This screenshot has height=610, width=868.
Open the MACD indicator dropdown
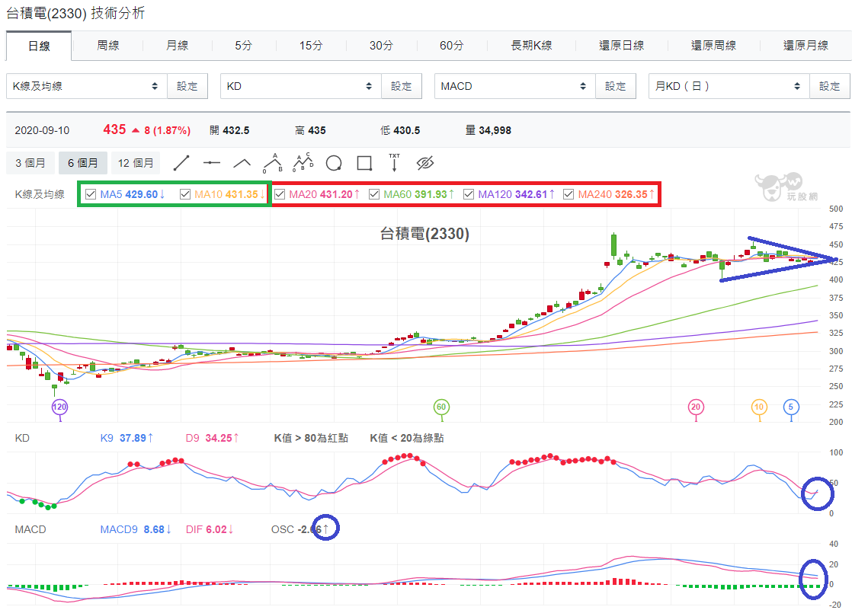(x=515, y=86)
